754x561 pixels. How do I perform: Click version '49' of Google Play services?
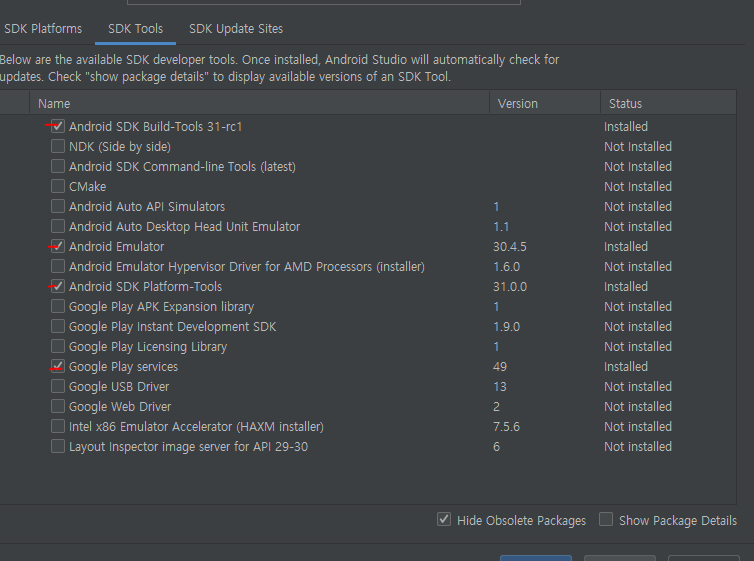coord(500,367)
